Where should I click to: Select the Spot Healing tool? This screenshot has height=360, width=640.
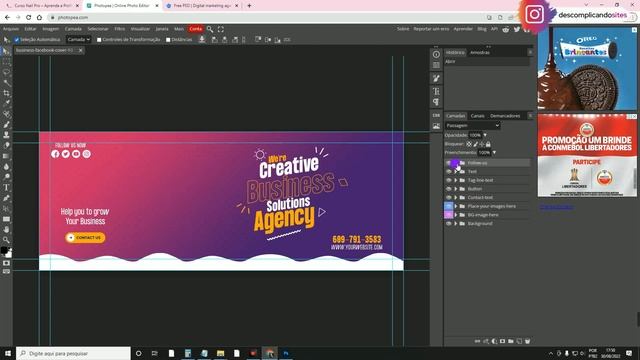[x=6, y=114]
